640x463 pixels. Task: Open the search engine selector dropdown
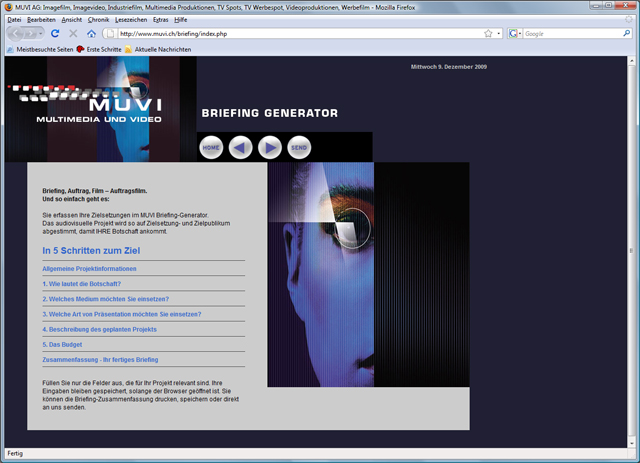(516, 33)
